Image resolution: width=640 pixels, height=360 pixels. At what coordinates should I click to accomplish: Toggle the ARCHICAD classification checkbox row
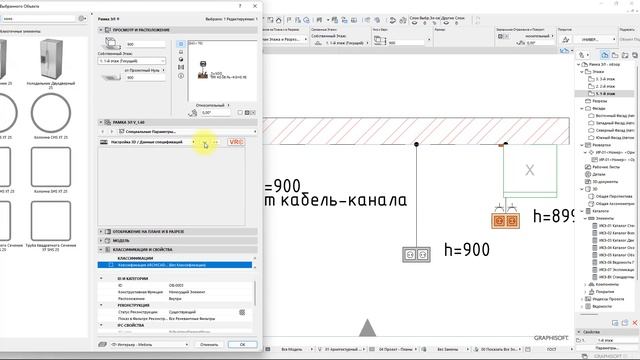[x=175, y=265]
